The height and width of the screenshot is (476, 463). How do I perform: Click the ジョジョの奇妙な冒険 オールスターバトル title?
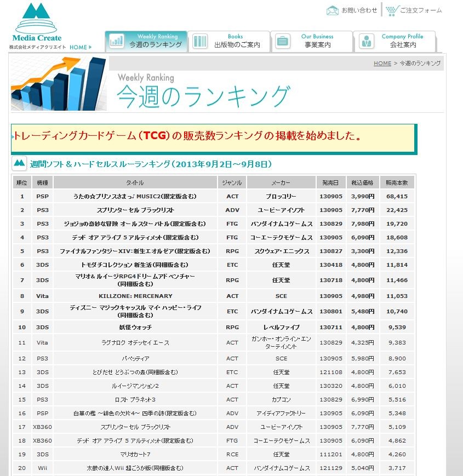[x=135, y=223]
